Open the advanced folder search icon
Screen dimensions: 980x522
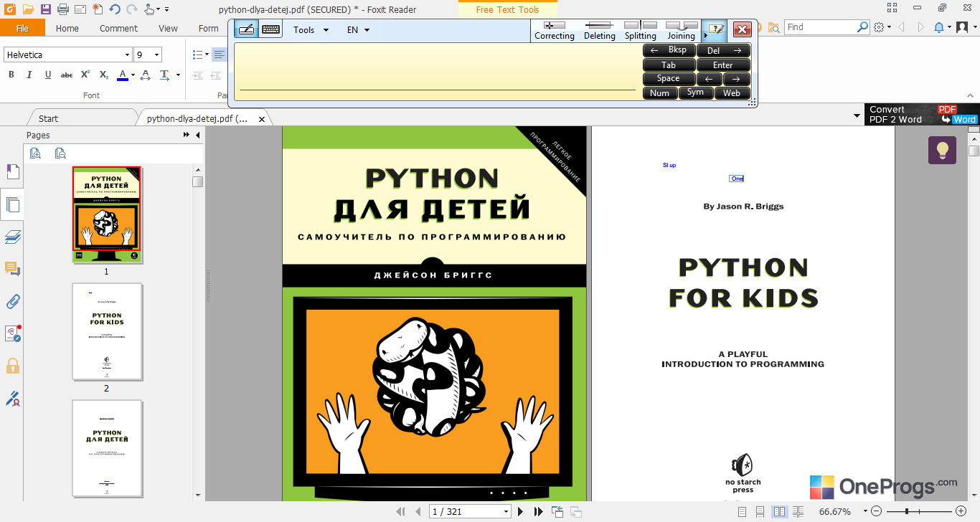(773, 27)
